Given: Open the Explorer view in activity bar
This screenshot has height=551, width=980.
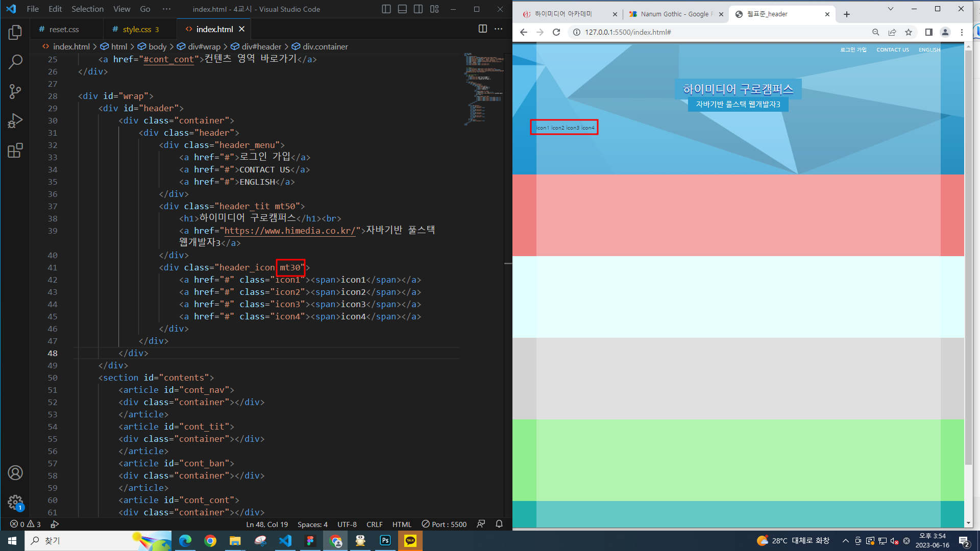Looking at the screenshot, I should click(x=15, y=33).
